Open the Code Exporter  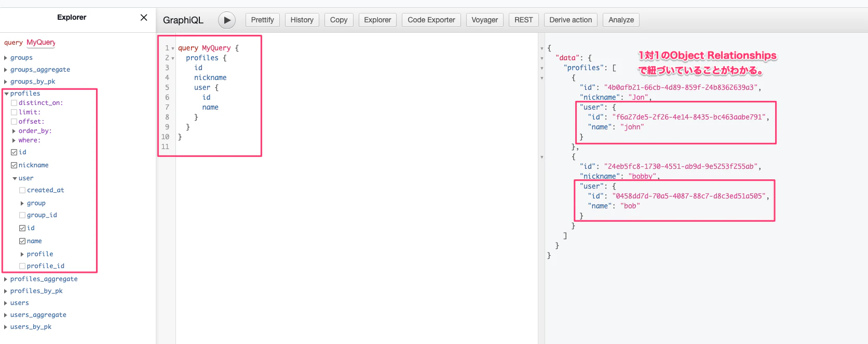431,20
